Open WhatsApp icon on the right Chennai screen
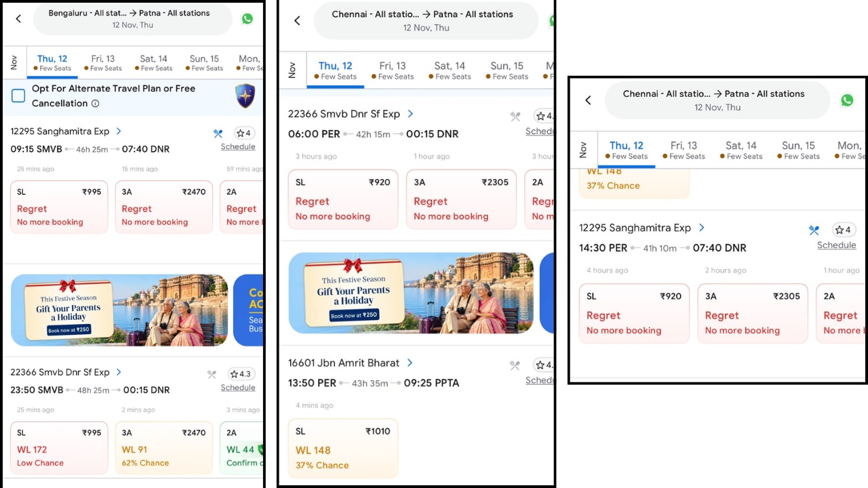The height and width of the screenshot is (488, 868). click(847, 100)
